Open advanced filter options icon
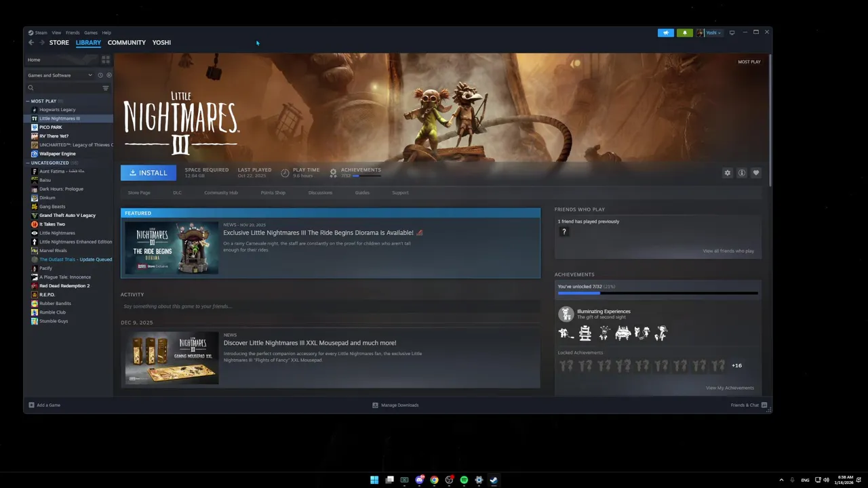Screen dimensions: 868x488 [105, 88]
